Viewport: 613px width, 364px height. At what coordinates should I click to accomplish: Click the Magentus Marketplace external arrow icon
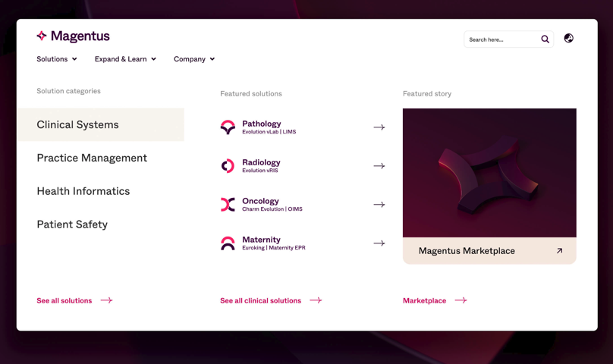[x=559, y=251]
